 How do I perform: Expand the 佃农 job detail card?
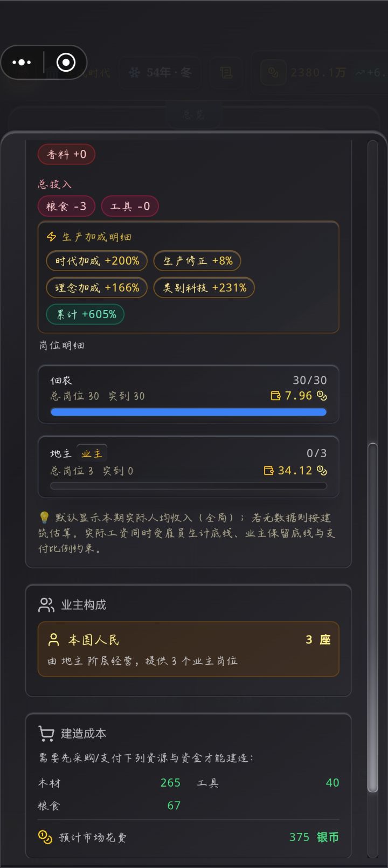[x=188, y=394]
